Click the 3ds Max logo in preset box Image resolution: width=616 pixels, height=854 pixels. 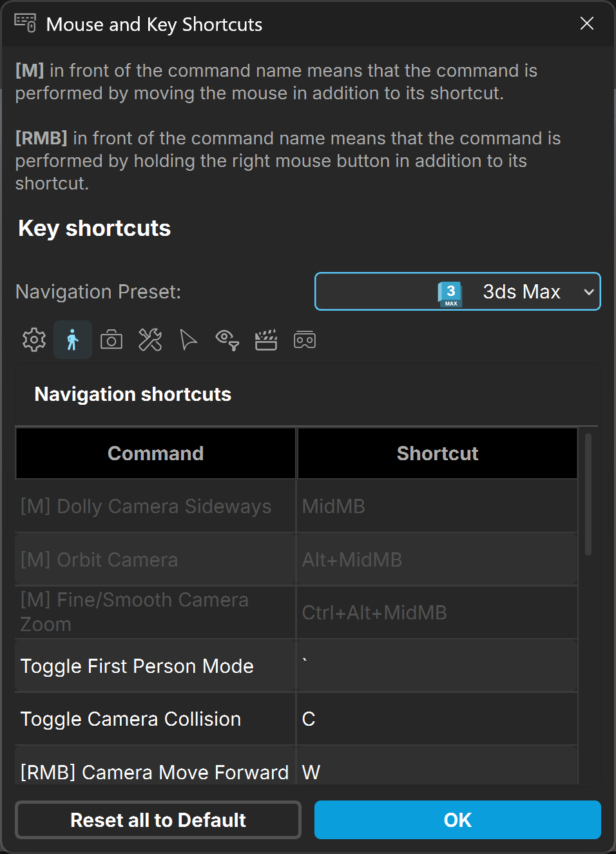450,293
